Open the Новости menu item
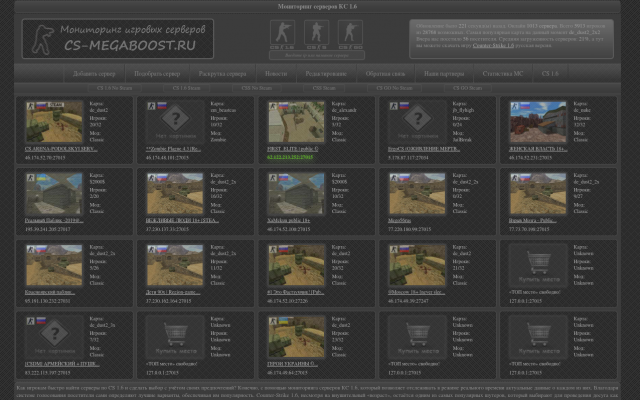 [x=276, y=74]
